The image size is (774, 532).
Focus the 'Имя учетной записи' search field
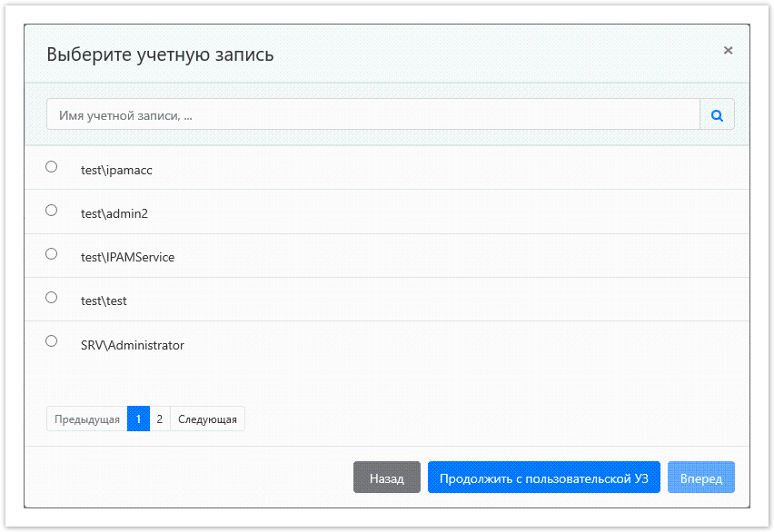[x=372, y=115]
